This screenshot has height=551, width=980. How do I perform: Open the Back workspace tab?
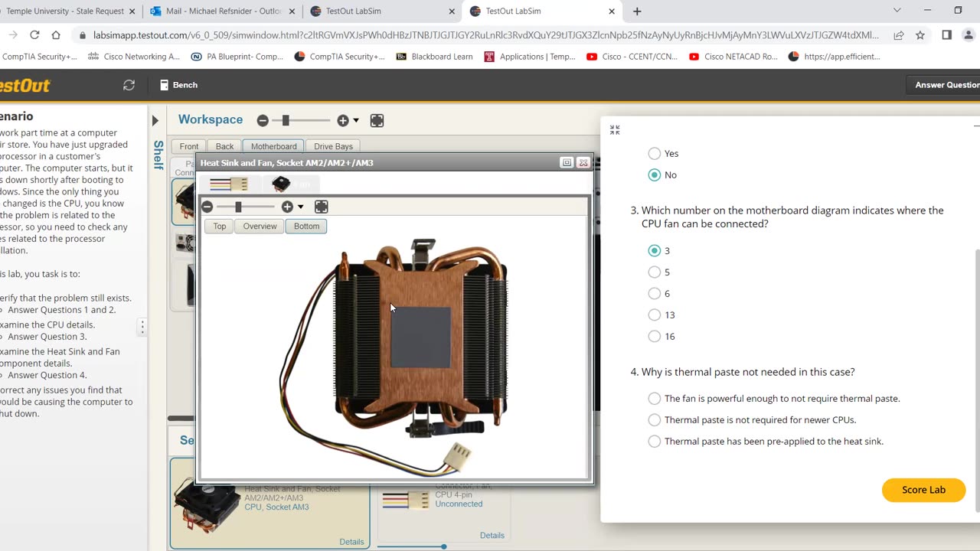tap(224, 146)
